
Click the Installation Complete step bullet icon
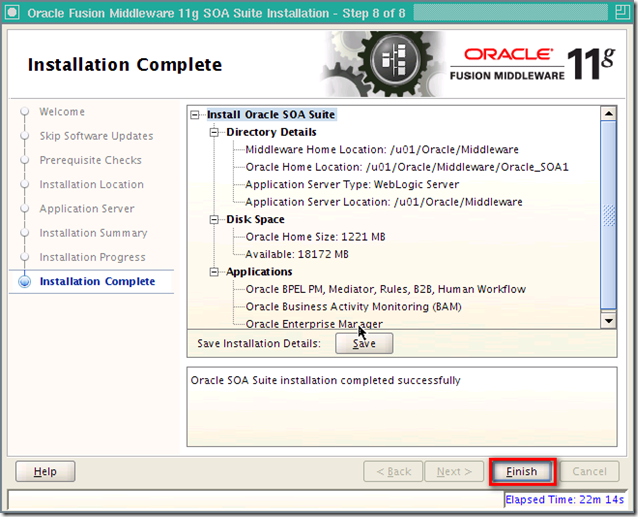[25, 281]
